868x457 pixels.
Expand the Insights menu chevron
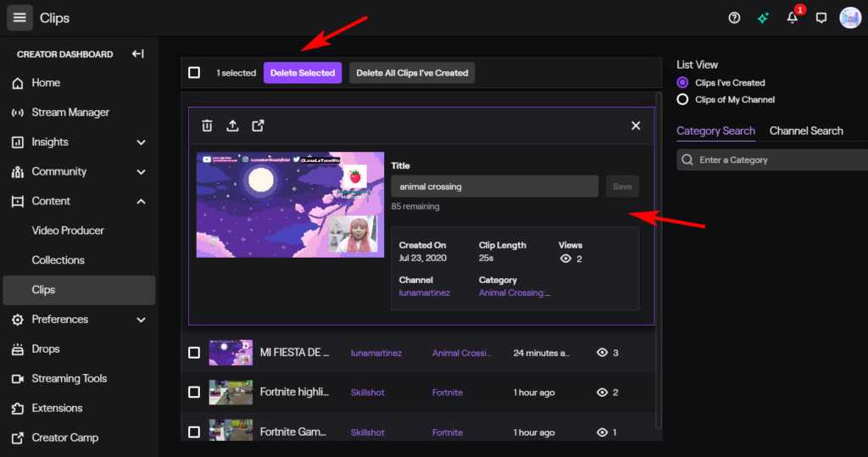[x=142, y=142]
